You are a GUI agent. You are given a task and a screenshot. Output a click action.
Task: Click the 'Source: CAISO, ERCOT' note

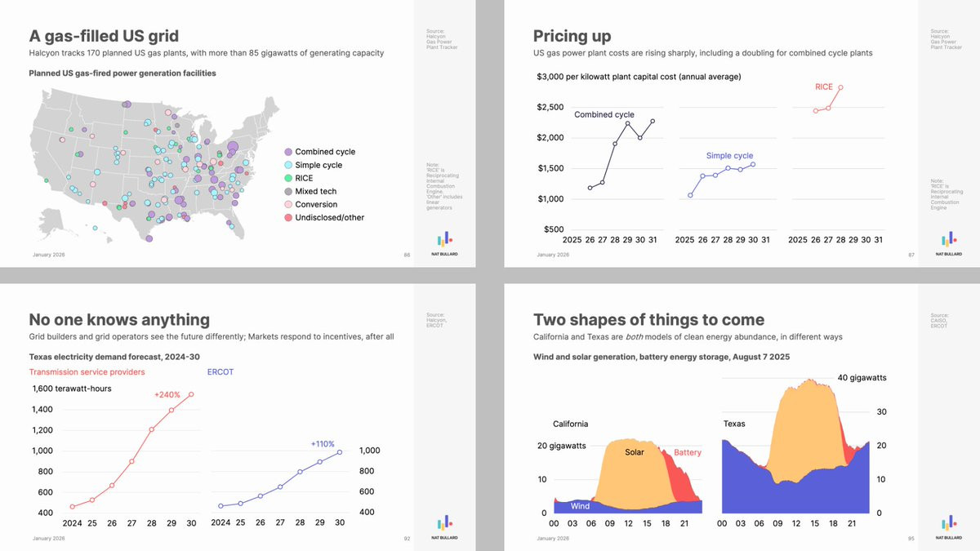tap(940, 321)
